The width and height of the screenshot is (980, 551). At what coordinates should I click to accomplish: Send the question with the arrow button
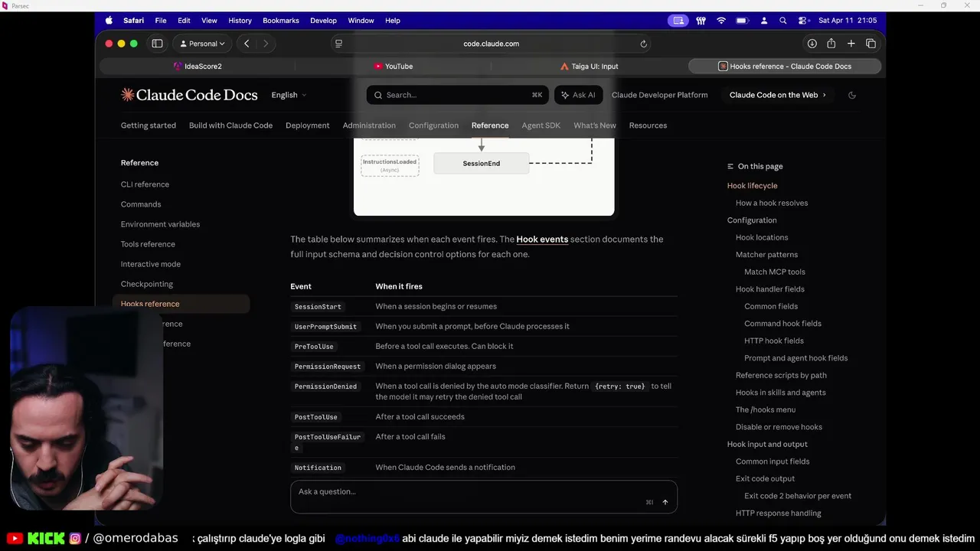[665, 502]
